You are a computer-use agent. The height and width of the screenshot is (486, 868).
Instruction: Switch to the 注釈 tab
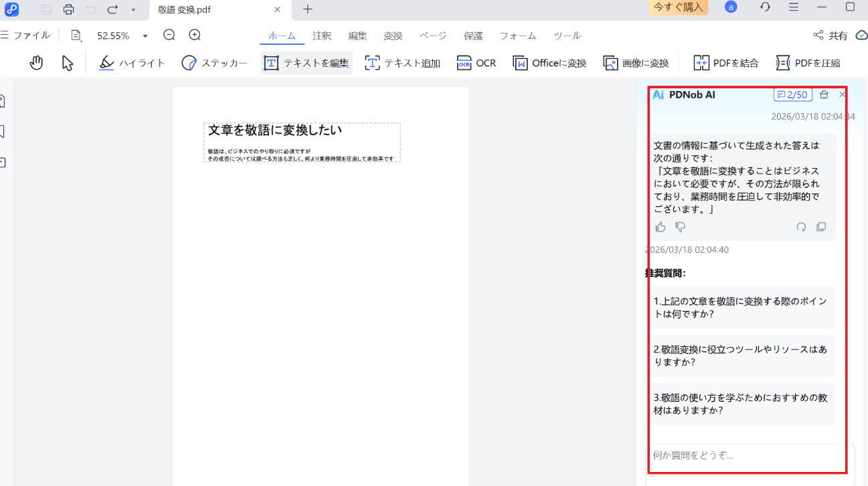coord(322,35)
